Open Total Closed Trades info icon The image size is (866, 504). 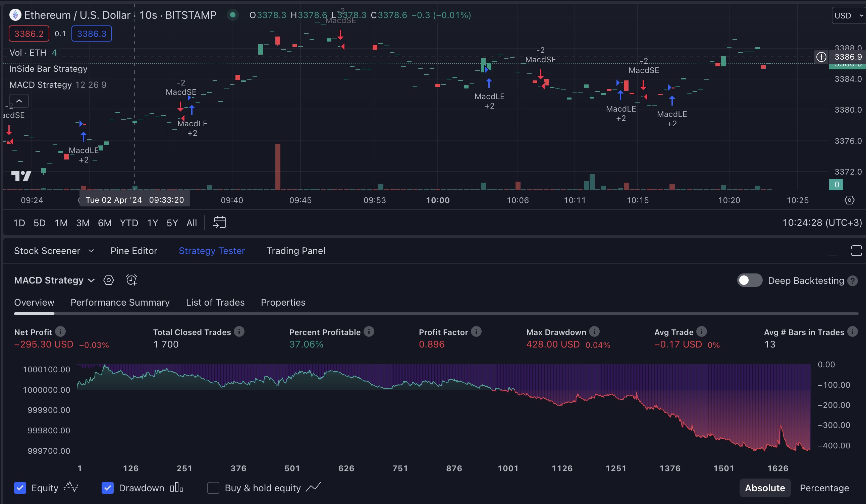(x=239, y=332)
